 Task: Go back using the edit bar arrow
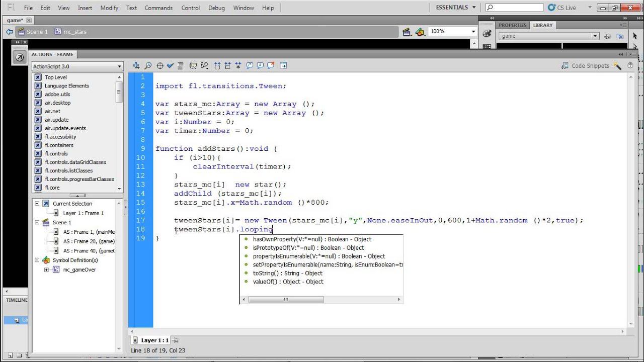click(x=9, y=32)
